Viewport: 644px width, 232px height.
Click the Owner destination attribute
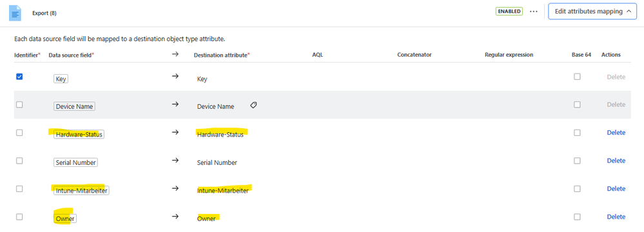pos(206,218)
